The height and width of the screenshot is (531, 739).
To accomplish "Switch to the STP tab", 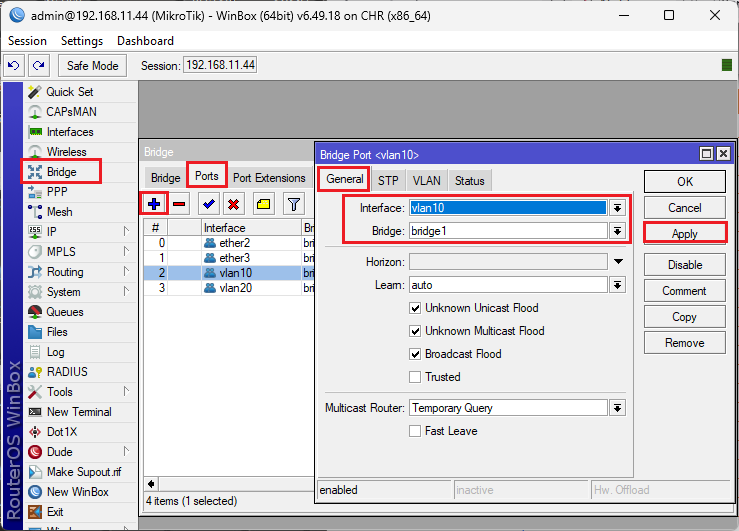I will [x=388, y=181].
